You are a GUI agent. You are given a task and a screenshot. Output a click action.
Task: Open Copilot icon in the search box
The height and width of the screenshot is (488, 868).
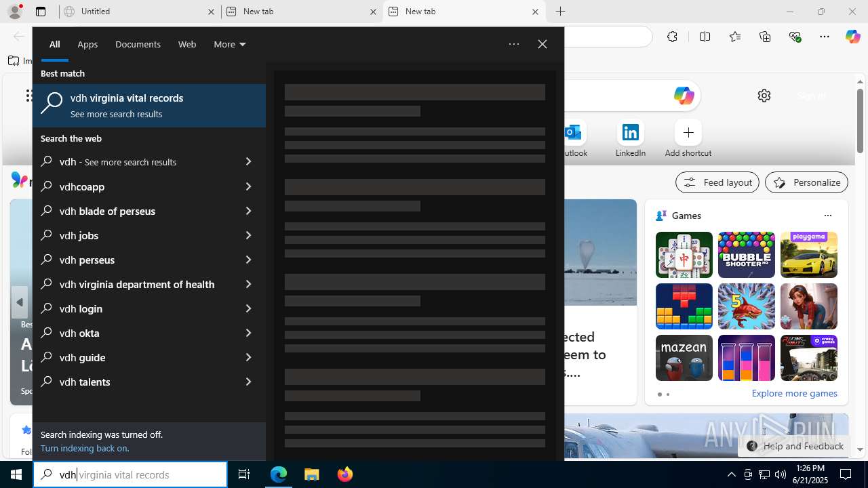click(684, 96)
